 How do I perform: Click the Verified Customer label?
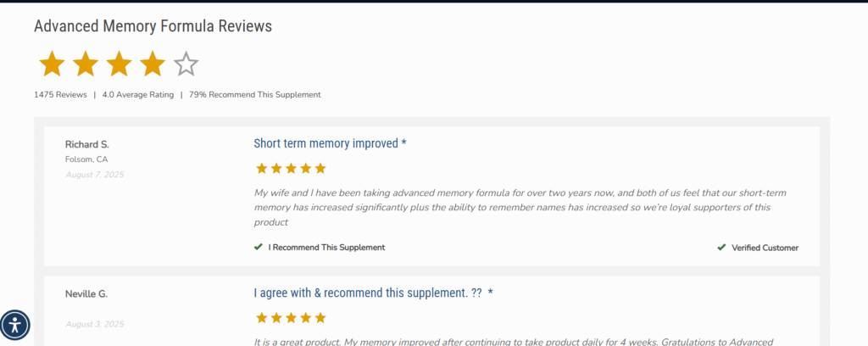(x=765, y=248)
